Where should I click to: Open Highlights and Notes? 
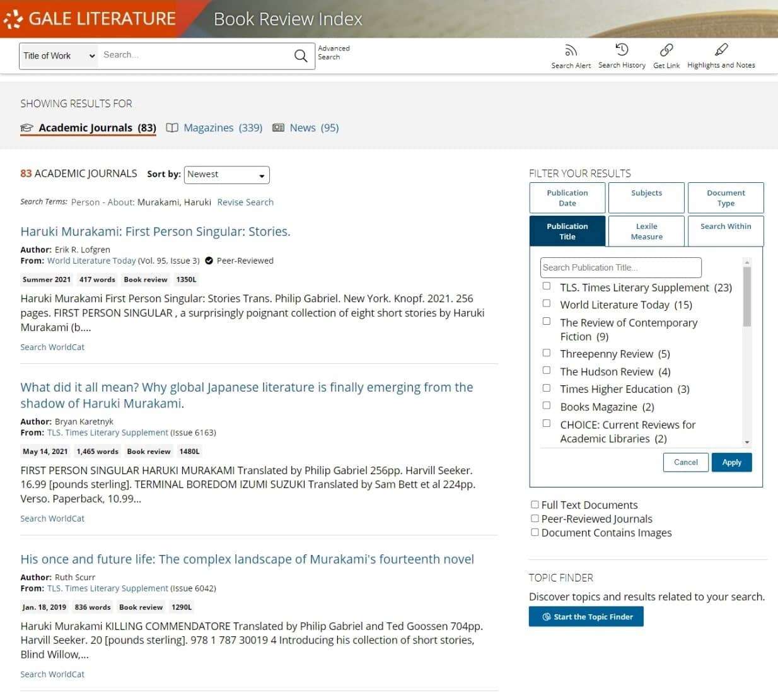pos(721,56)
